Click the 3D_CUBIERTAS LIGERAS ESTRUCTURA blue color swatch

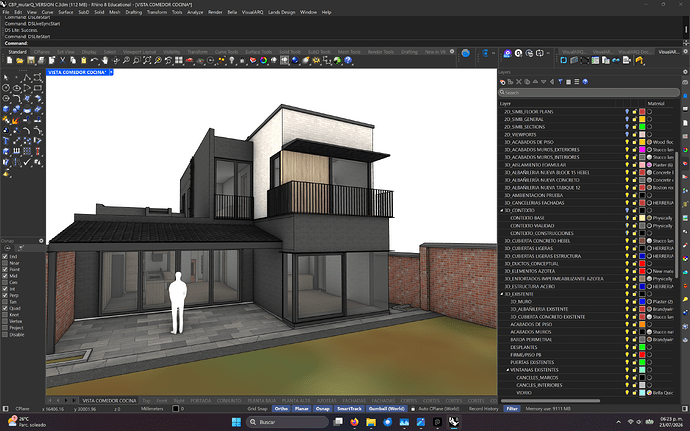click(642, 256)
